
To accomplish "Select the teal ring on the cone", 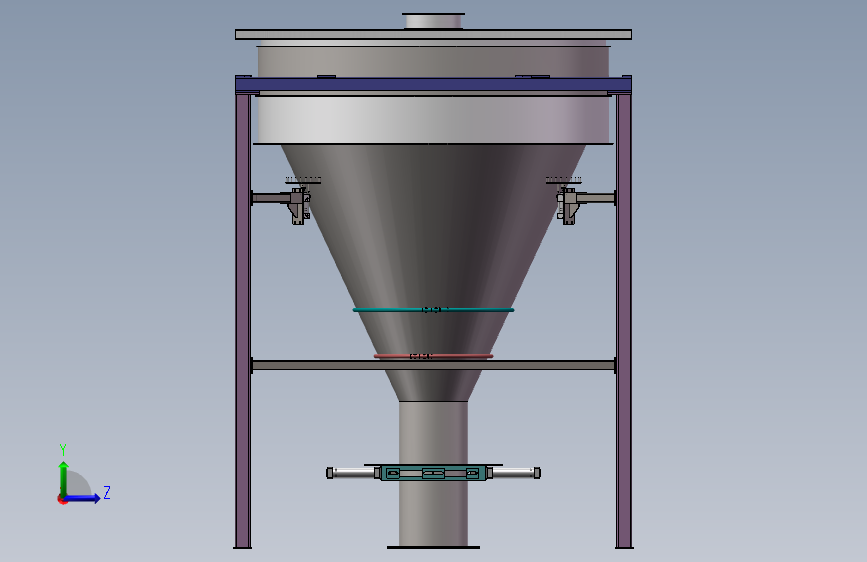I will (x=434, y=310).
